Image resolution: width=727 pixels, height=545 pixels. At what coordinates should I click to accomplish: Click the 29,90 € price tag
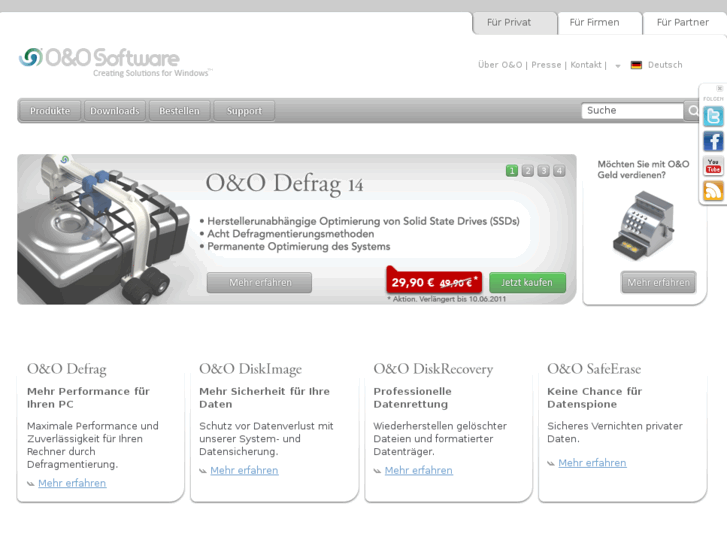(434, 282)
